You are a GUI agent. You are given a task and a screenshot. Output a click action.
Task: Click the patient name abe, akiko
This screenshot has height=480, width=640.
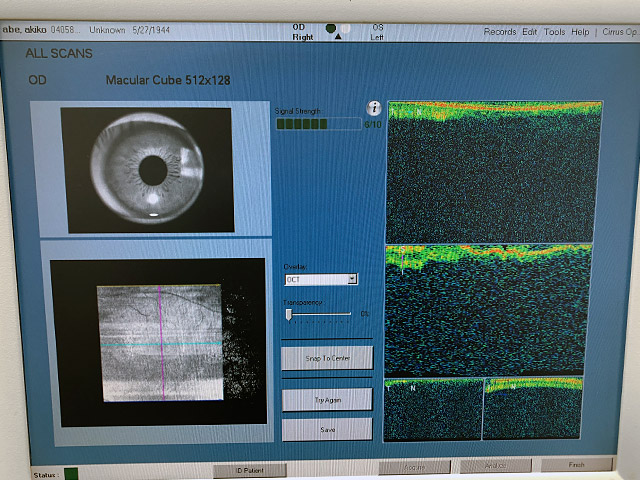[24, 30]
